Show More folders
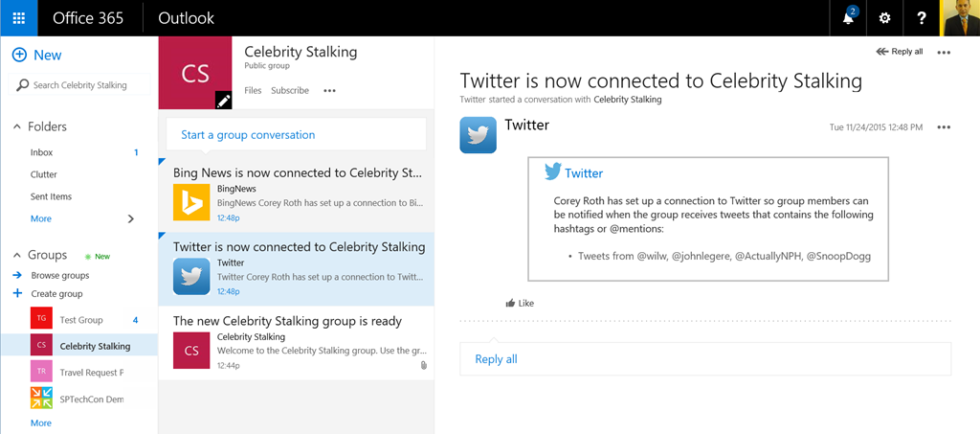 (x=41, y=218)
